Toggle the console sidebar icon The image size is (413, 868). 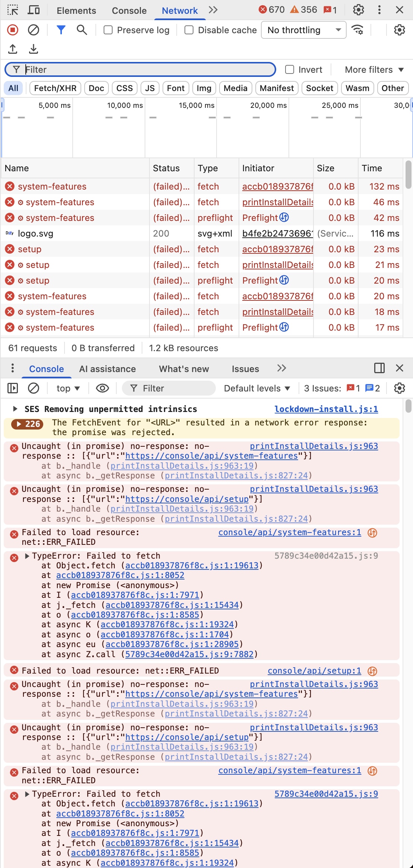pyautogui.click(x=13, y=388)
